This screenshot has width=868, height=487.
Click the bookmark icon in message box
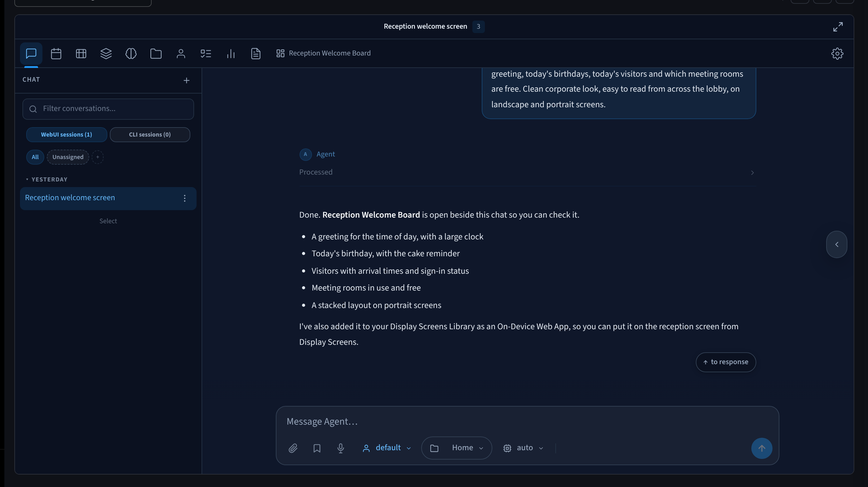coord(317,448)
